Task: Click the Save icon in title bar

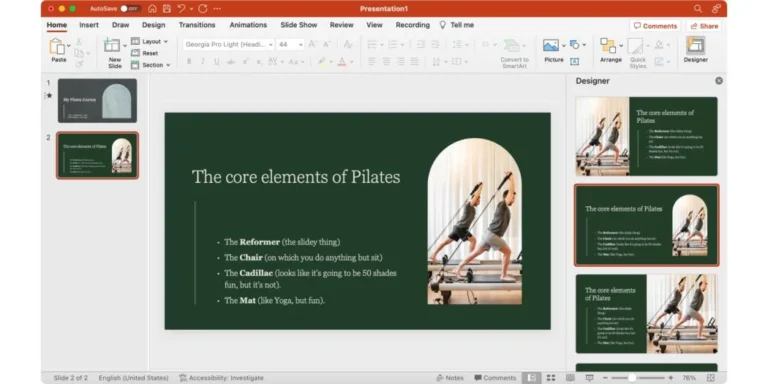Action: (167, 9)
